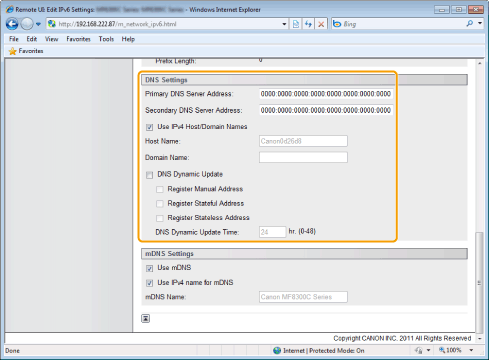Check Register Manual Address
Image resolution: width=489 pixels, height=360 pixels.
(160, 189)
